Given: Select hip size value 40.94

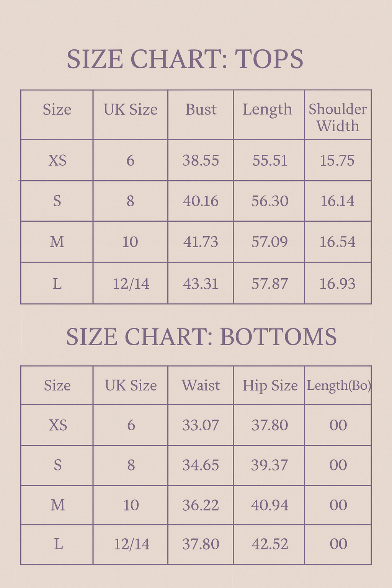Looking at the screenshot, I should point(269,505).
